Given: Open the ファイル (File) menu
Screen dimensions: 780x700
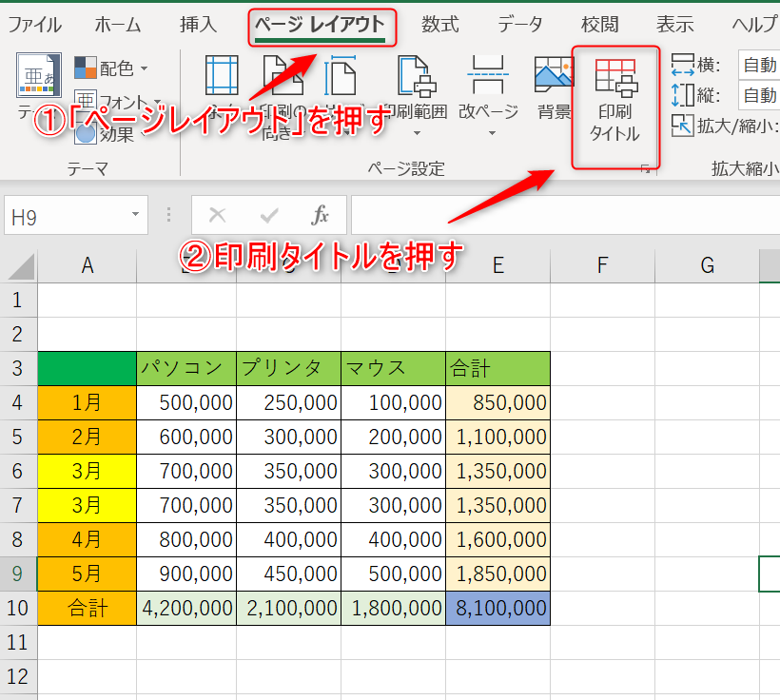Looking at the screenshot, I should point(34,24).
